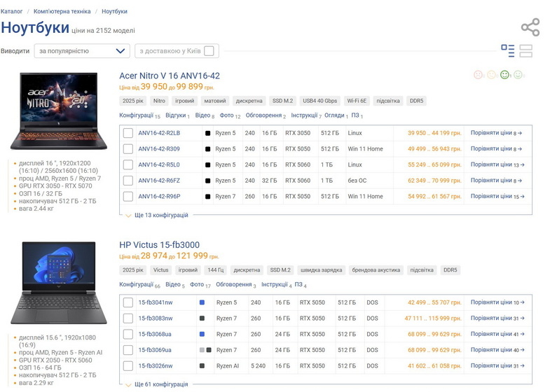
Task: Click the light green smiley rating
Action: [518, 75]
